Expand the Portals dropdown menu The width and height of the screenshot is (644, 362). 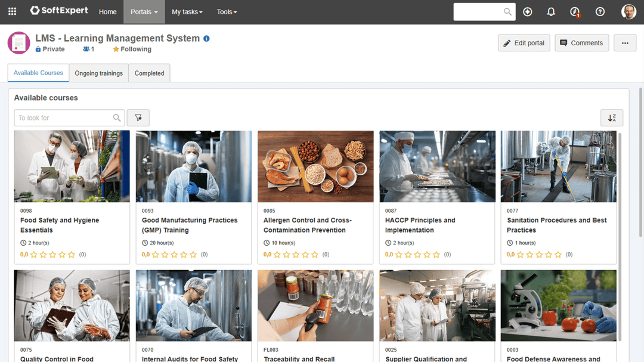click(x=144, y=12)
